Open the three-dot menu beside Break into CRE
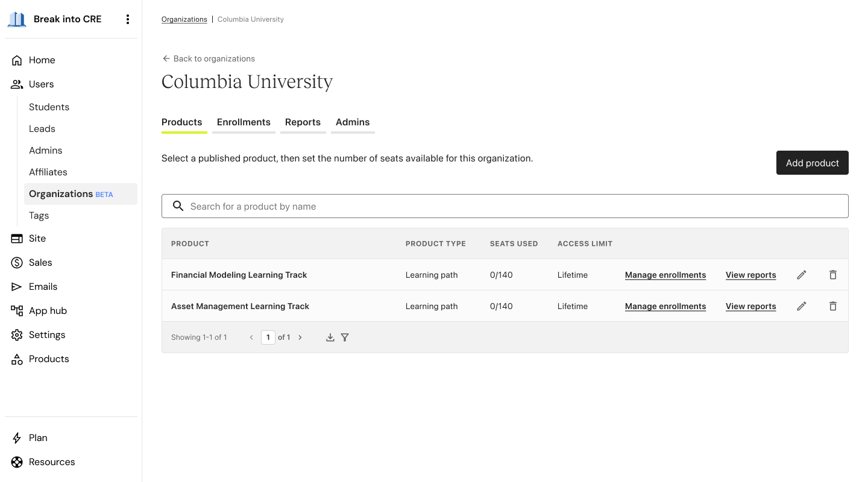Image resolution: width=868 pixels, height=482 pixels. point(127,19)
